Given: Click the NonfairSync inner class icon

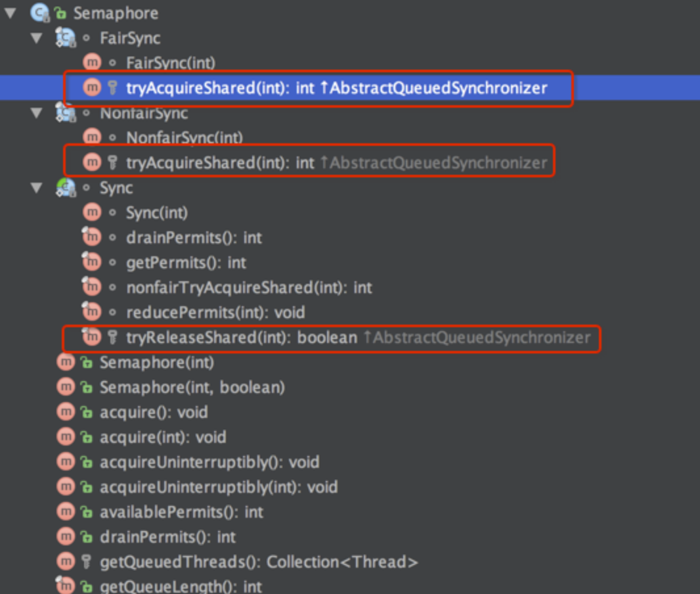Looking at the screenshot, I should (x=64, y=113).
